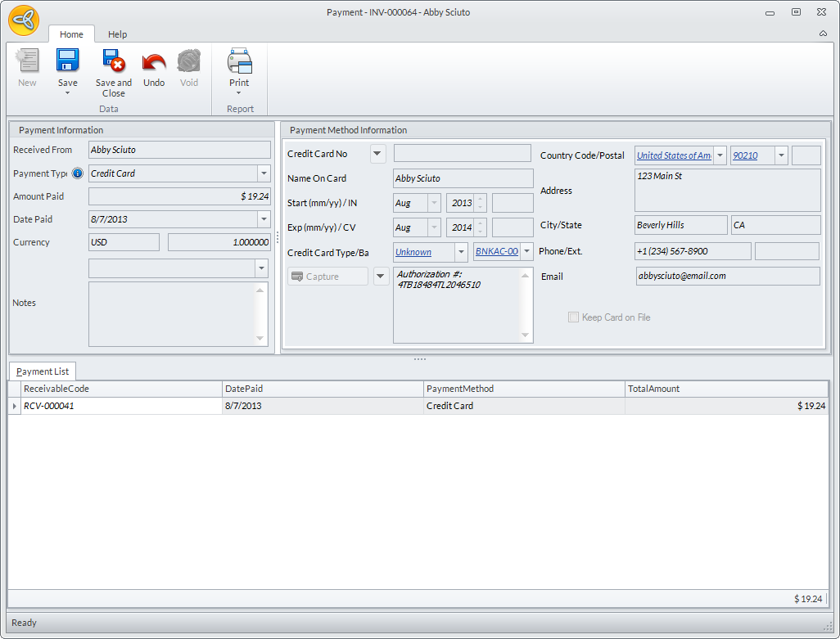Click the Save and Close icon

[x=113, y=61]
